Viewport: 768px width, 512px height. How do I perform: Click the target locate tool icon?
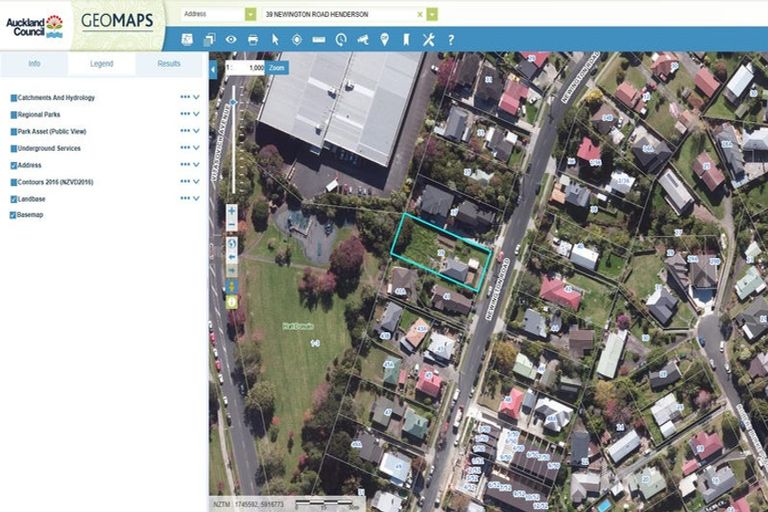(297, 39)
